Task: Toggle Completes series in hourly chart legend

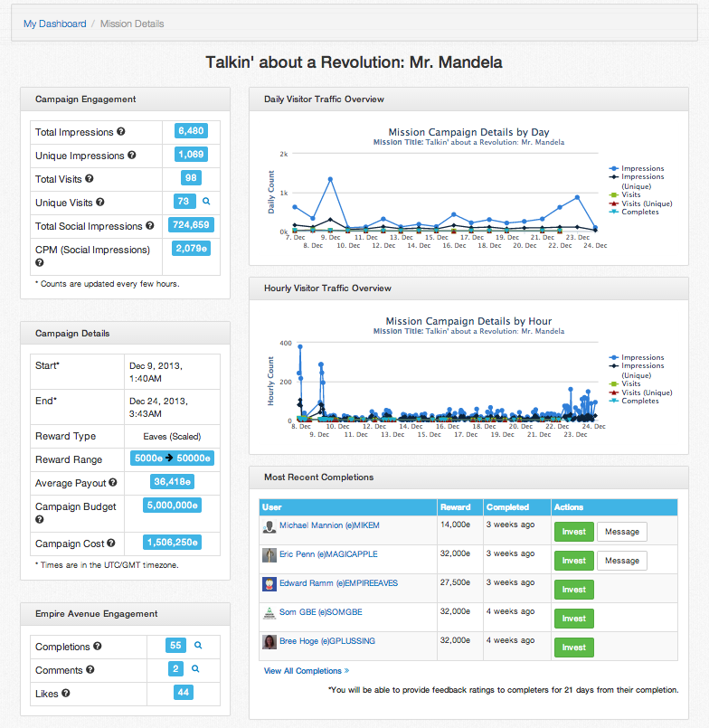Action: (639, 401)
